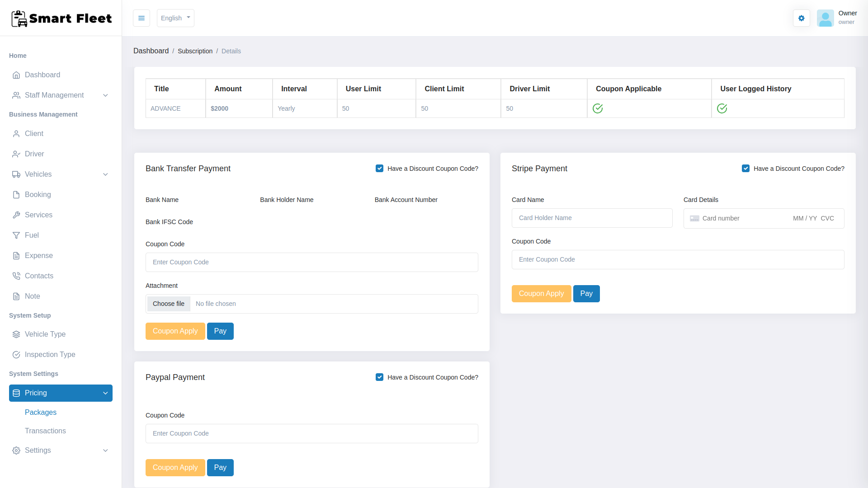Open the sidebar hamburger menu icon
Screen dimensions: 868x488
point(141,18)
